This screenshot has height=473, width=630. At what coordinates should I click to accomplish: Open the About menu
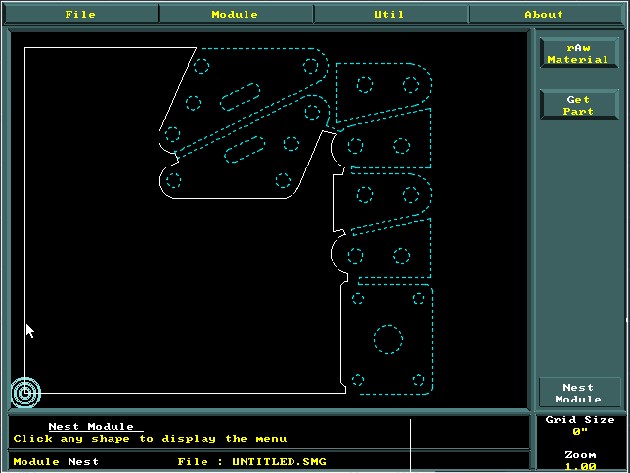pos(544,14)
